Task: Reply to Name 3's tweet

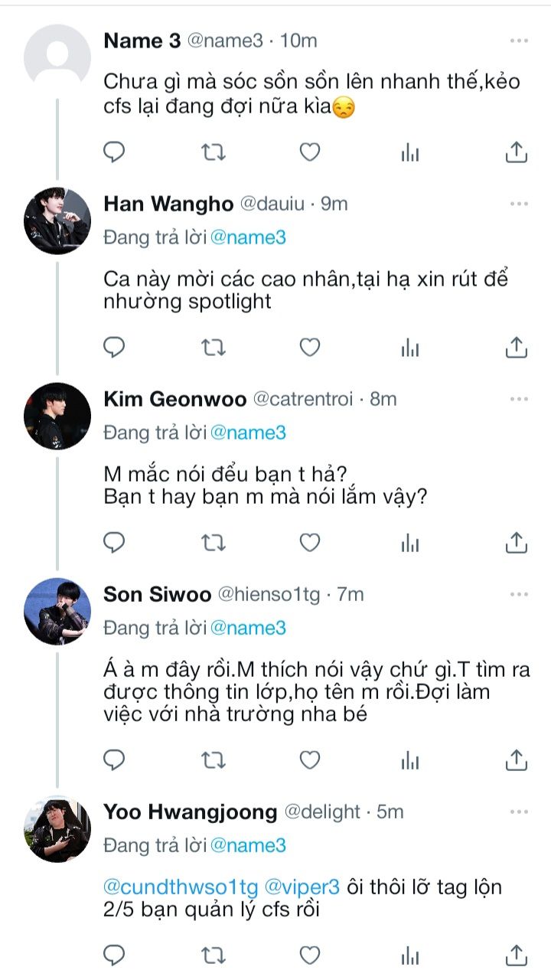Action: click(114, 152)
